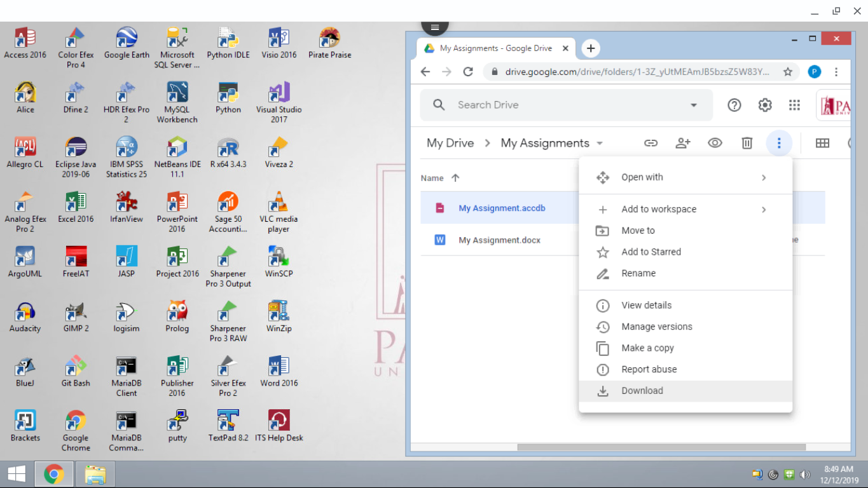Toggle Name column sort arrow
868x488 pixels.
tap(455, 178)
